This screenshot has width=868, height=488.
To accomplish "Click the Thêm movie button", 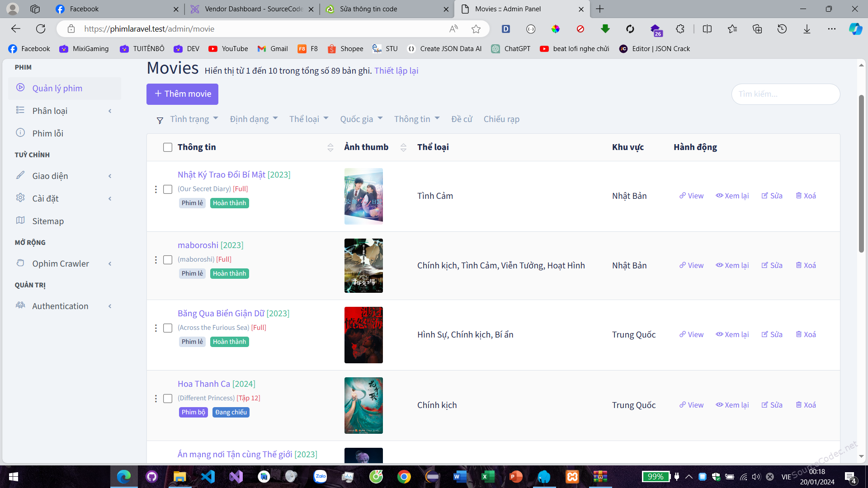I will tap(182, 94).
